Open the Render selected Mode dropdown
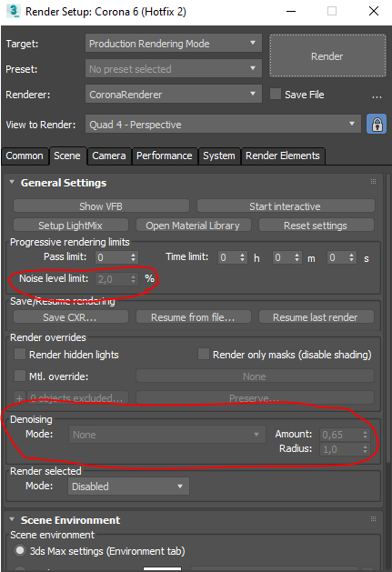392x572 pixels. [x=128, y=487]
